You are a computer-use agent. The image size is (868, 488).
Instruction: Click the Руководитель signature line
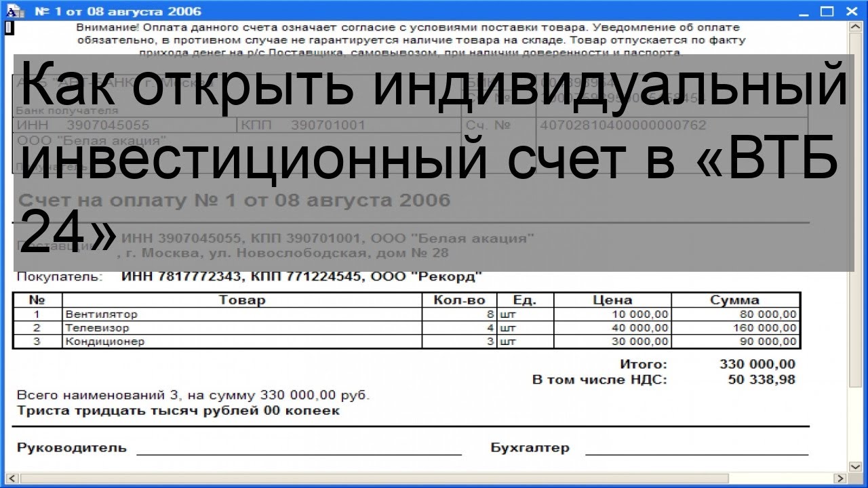click(299, 453)
